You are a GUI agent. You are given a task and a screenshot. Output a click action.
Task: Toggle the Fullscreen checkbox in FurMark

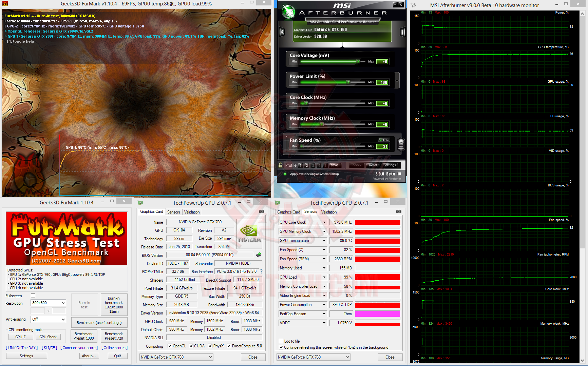33,296
